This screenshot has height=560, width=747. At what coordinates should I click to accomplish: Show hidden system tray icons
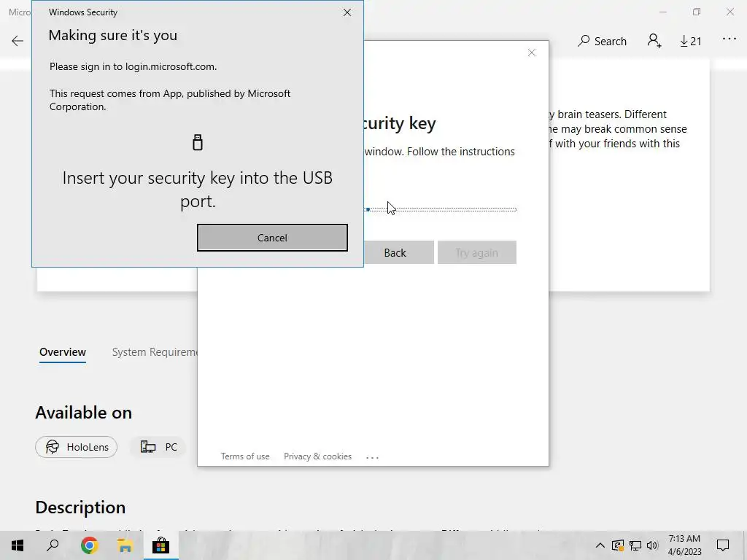tap(600, 545)
